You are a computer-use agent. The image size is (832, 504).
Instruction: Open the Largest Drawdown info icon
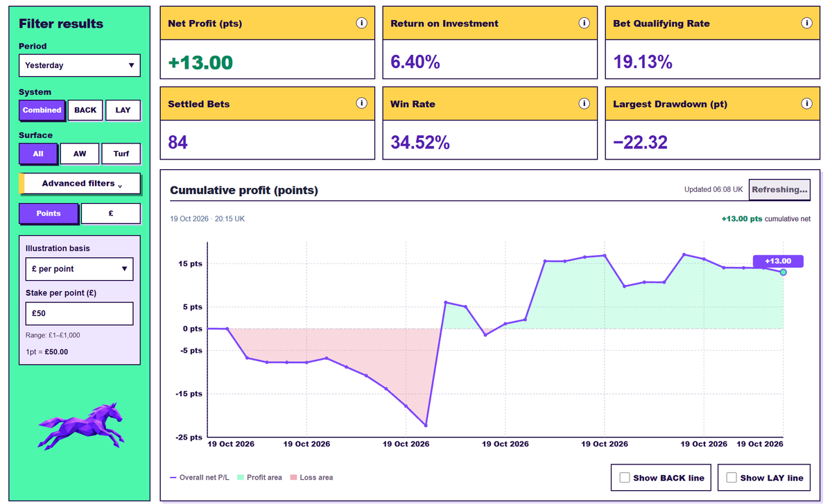(x=806, y=103)
